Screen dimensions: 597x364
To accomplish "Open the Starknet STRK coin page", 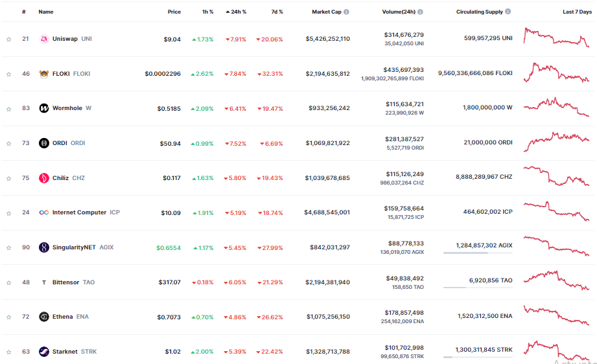I will pyautogui.click(x=75, y=352).
